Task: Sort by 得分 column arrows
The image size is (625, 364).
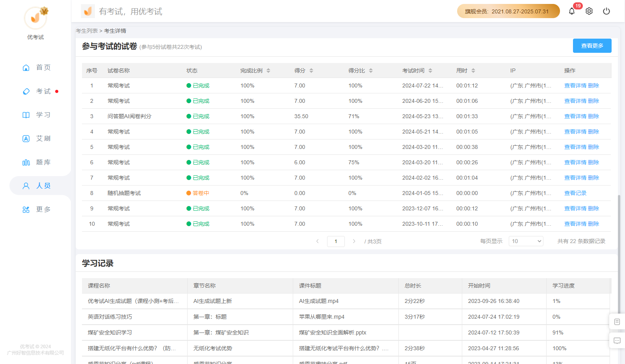Action: tap(311, 71)
